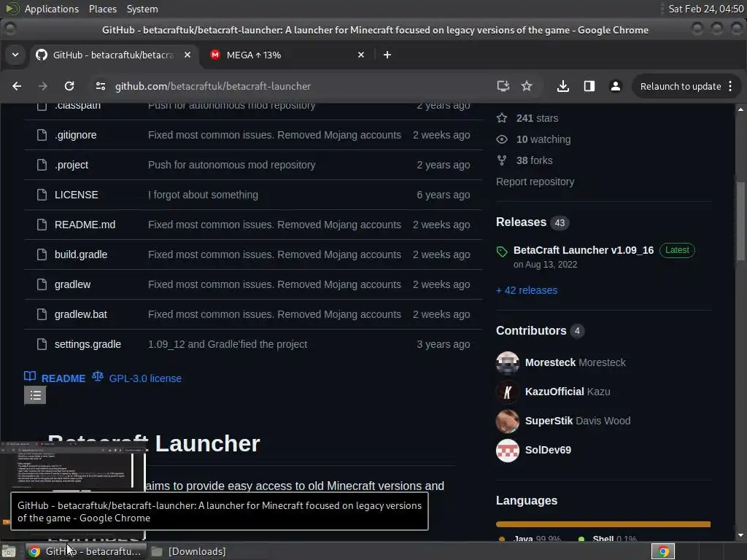
Task: Switch to the MEGA 13% tab
Action: click(287, 55)
